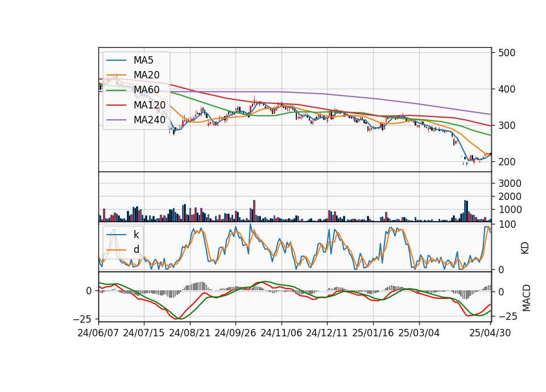
Task: Click the 24/11/06 date axis label
Action: pos(282,333)
